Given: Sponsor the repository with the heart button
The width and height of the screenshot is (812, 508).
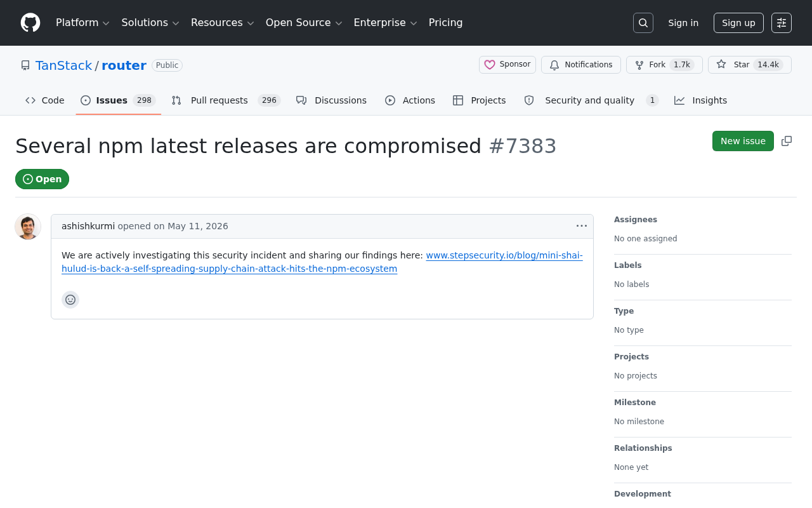Looking at the screenshot, I should [x=507, y=65].
